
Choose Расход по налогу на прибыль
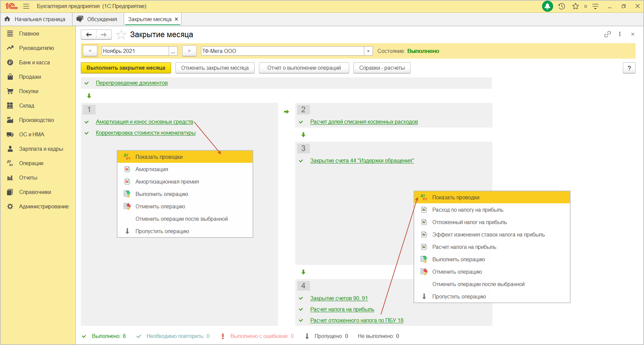tap(492, 210)
